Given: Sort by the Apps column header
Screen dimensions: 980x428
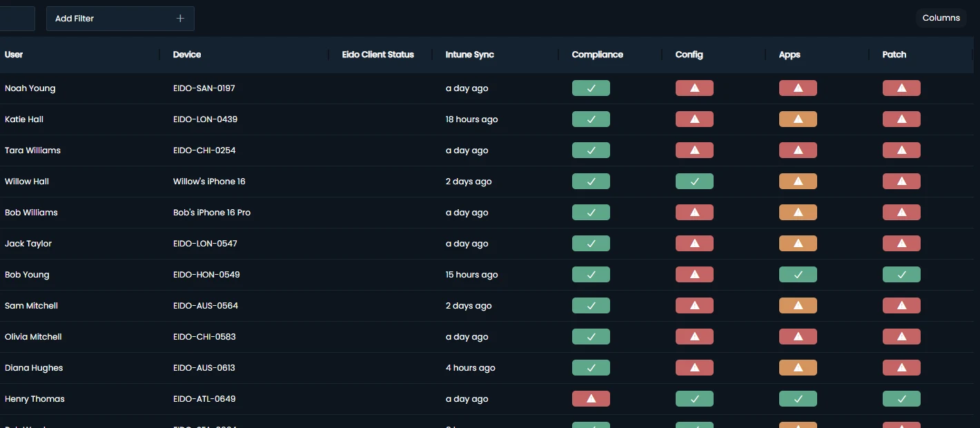Looking at the screenshot, I should tap(790, 55).
